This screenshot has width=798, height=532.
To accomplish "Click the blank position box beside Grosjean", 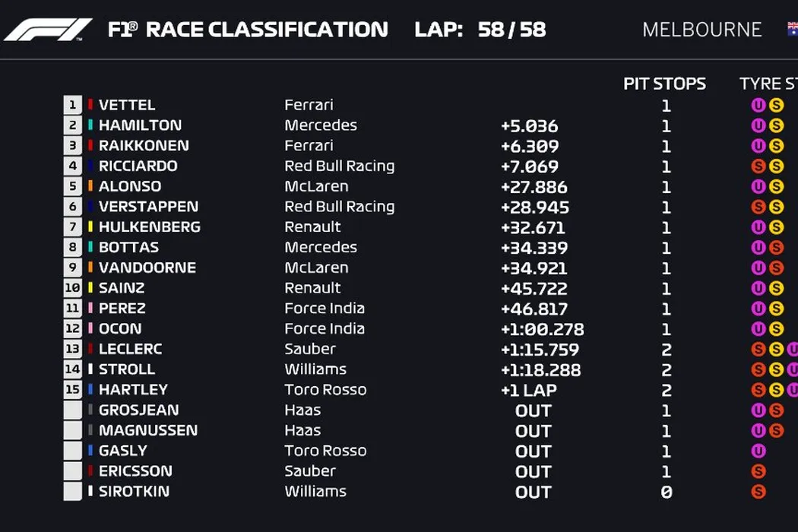I will [72, 410].
